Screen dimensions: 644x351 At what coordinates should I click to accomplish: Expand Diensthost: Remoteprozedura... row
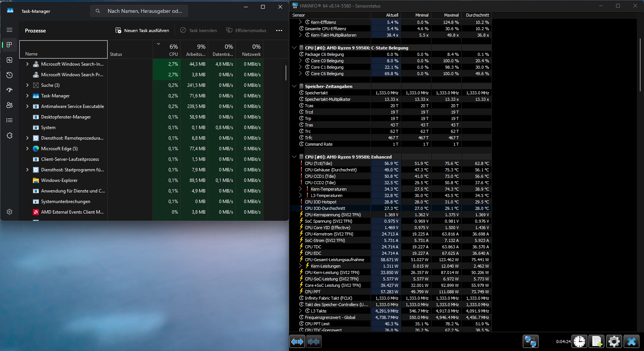point(27,138)
